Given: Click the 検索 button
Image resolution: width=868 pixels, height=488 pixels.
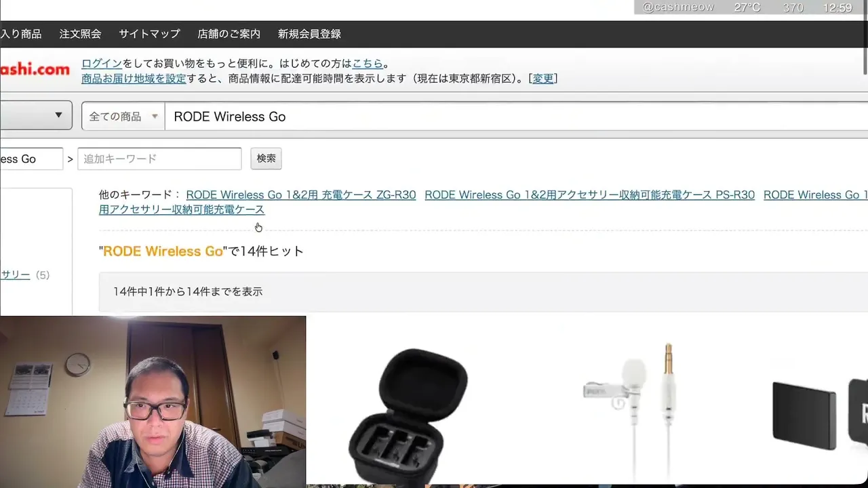Looking at the screenshot, I should click(x=266, y=159).
